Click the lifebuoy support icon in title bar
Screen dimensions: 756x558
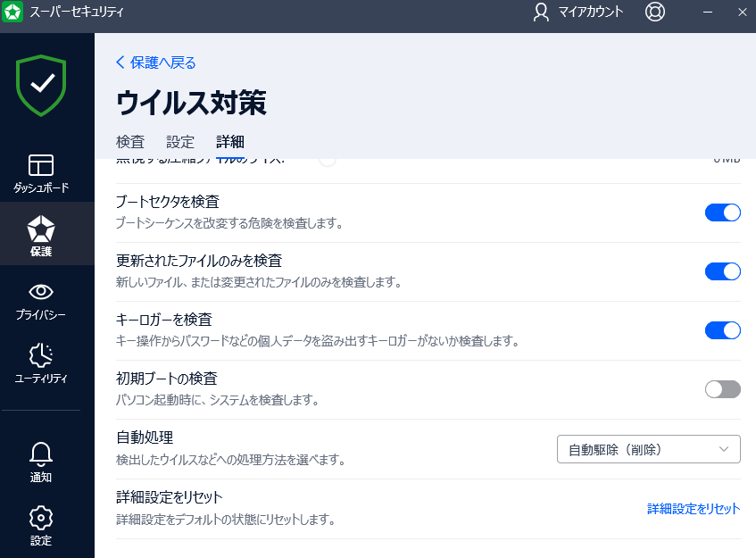[655, 12]
